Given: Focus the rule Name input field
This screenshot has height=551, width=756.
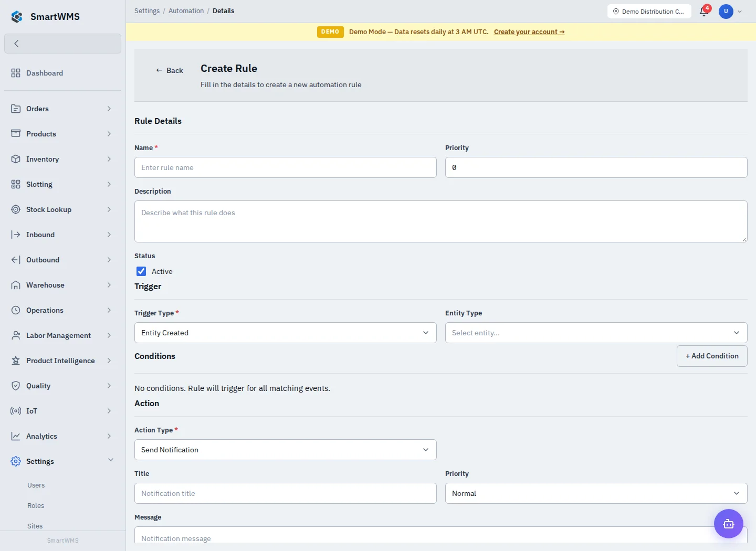Looking at the screenshot, I should [x=286, y=167].
